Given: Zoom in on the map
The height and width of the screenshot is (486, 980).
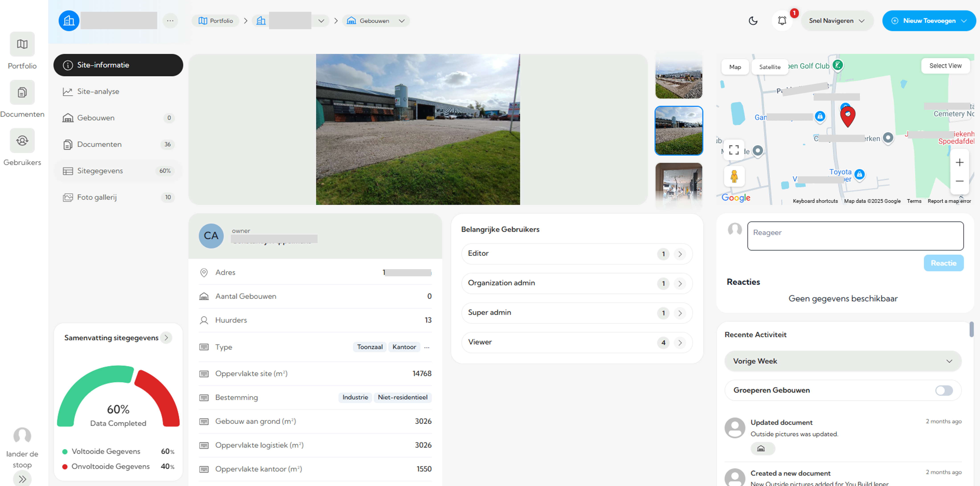Looking at the screenshot, I should click(x=960, y=163).
